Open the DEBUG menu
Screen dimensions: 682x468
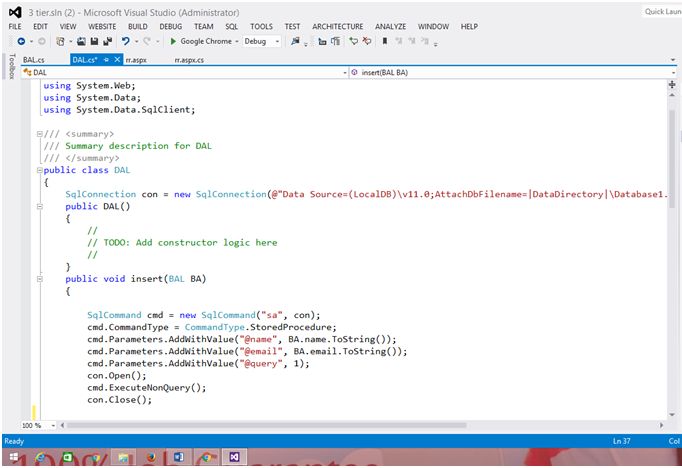pos(170,27)
